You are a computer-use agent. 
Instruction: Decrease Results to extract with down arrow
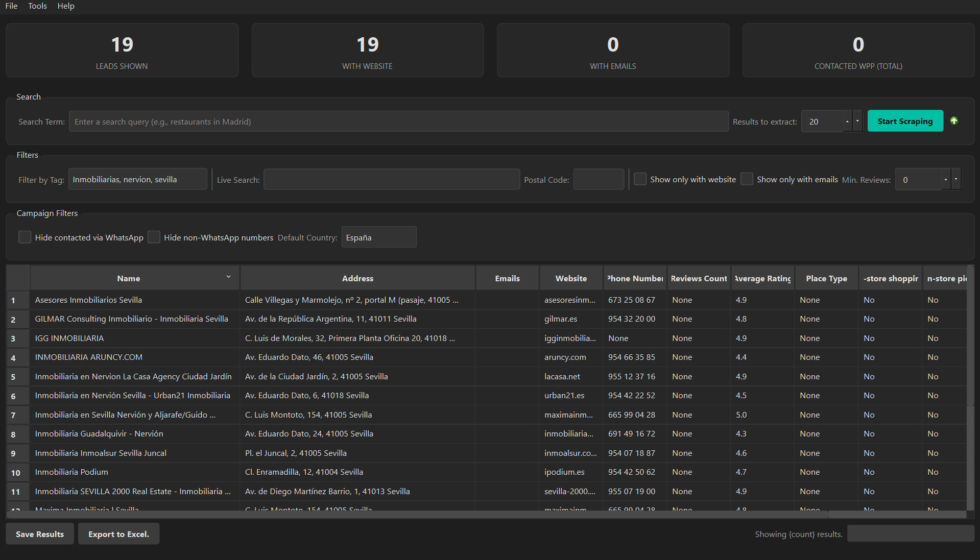[857, 121]
